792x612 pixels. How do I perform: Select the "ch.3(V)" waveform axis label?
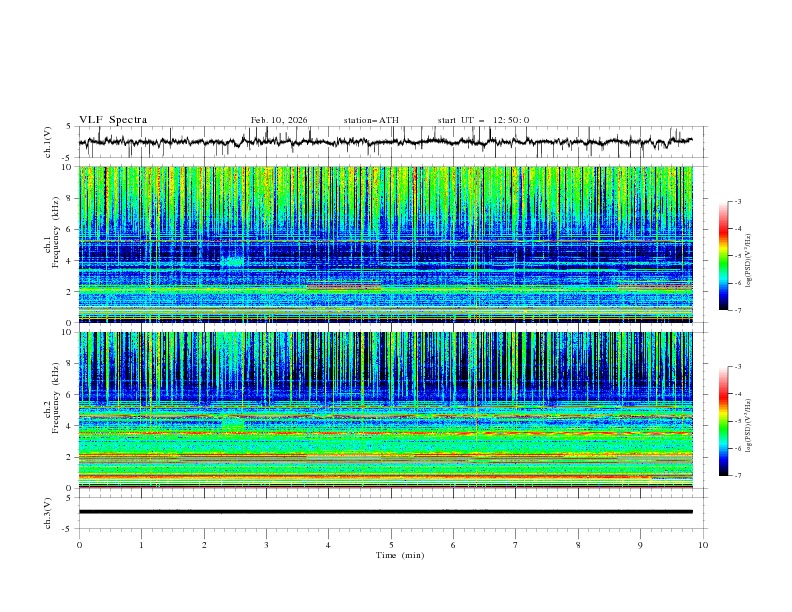48,513
